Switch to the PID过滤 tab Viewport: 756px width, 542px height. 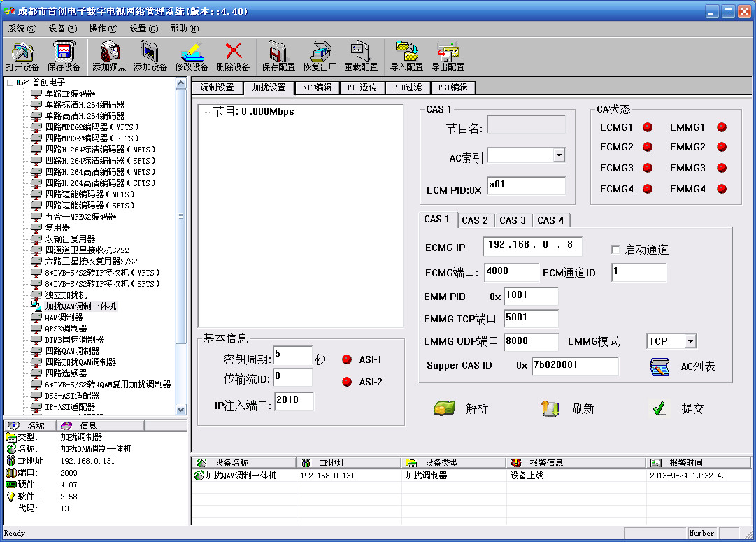pyautogui.click(x=407, y=87)
